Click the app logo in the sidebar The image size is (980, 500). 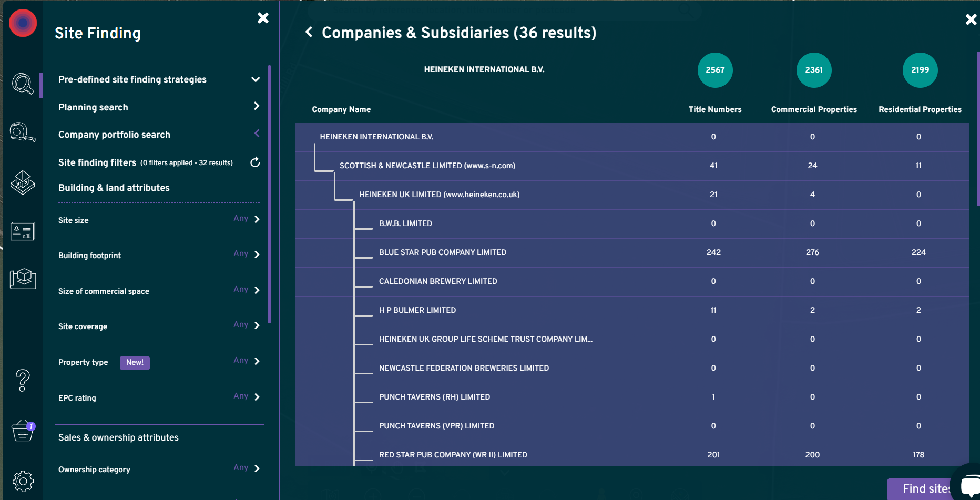pyautogui.click(x=23, y=23)
